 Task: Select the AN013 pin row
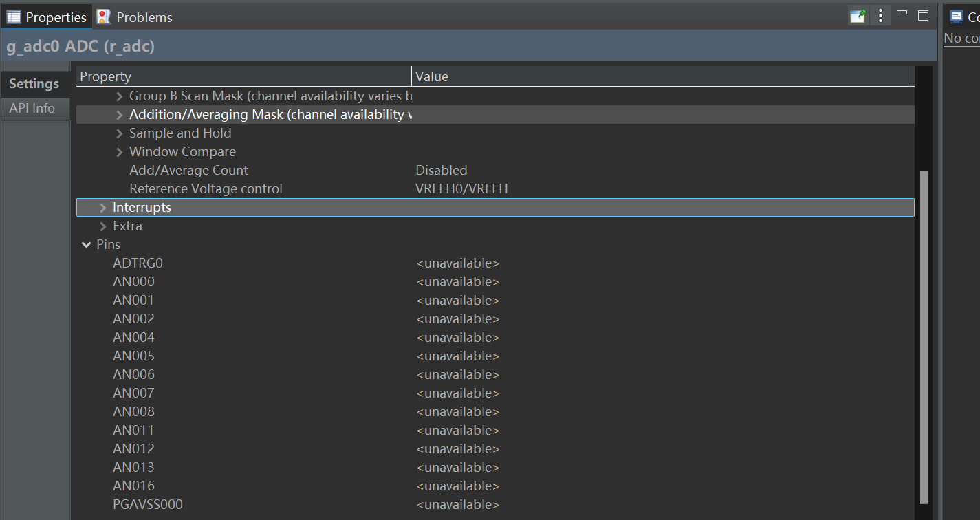point(495,468)
